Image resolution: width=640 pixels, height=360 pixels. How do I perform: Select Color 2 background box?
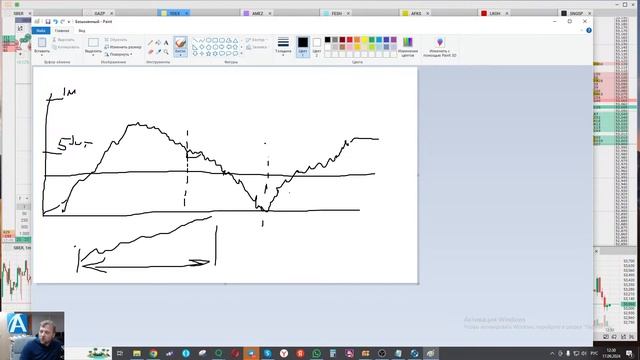click(317, 46)
